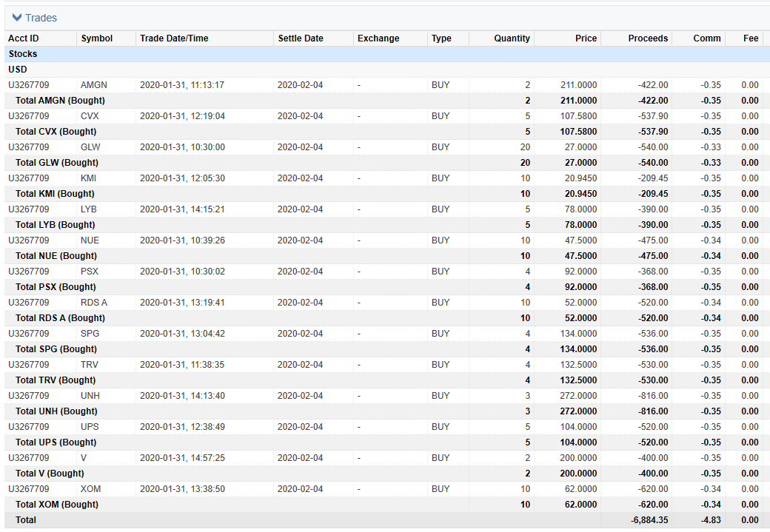Viewport: 770px width, 532px height.
Task: Select the Stocks category row
Action: tap(387, 54)
